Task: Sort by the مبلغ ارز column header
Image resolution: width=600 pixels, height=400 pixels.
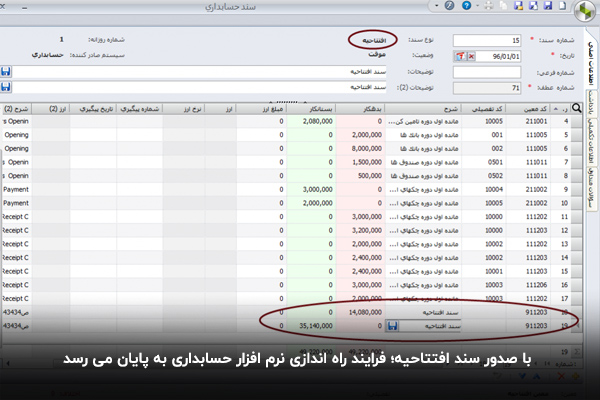Action: click(x=261, y=109)
